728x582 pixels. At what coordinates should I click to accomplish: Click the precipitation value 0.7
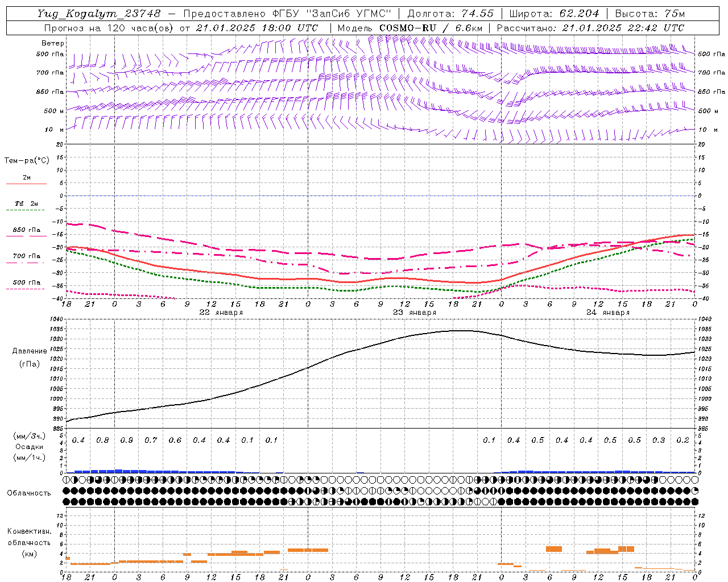point(151,440)
